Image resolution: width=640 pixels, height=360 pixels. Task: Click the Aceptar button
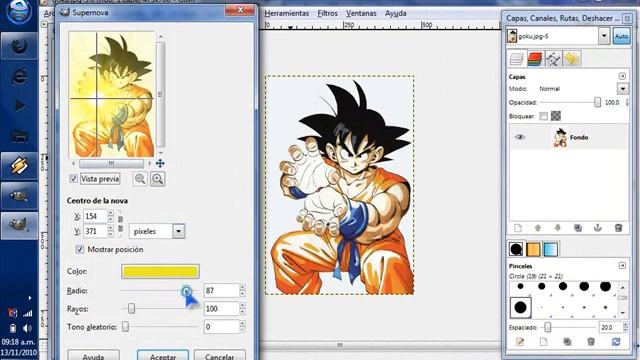click(162, 355)
